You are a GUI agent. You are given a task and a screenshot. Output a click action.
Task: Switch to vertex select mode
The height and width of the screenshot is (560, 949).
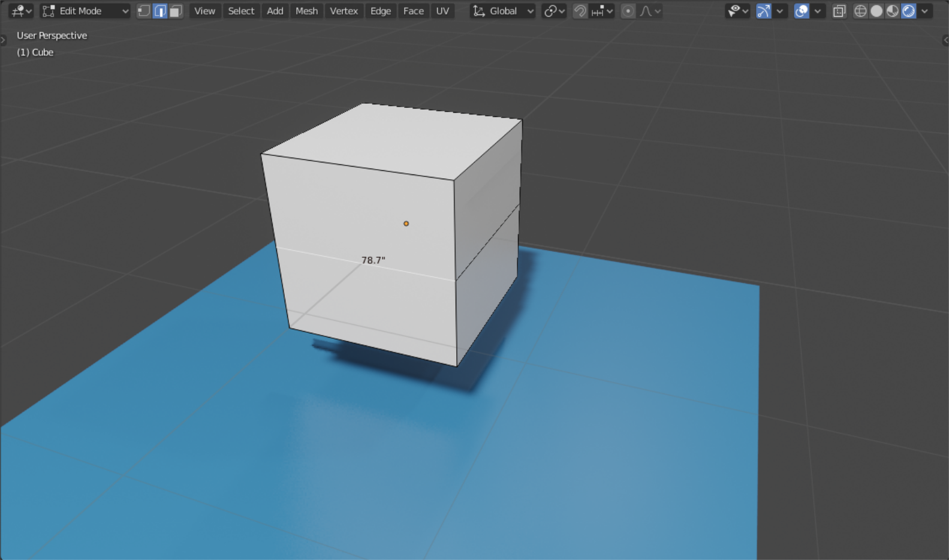point(144,11)
